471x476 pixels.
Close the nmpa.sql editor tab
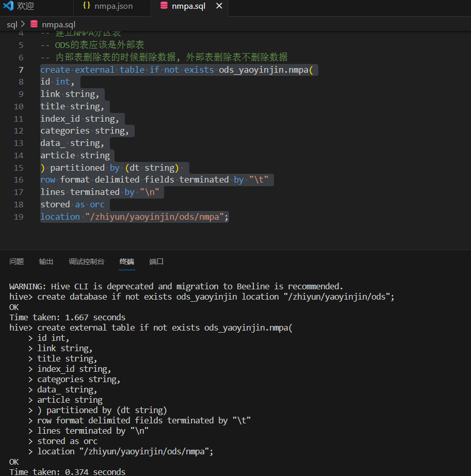(x=219, y=6)
